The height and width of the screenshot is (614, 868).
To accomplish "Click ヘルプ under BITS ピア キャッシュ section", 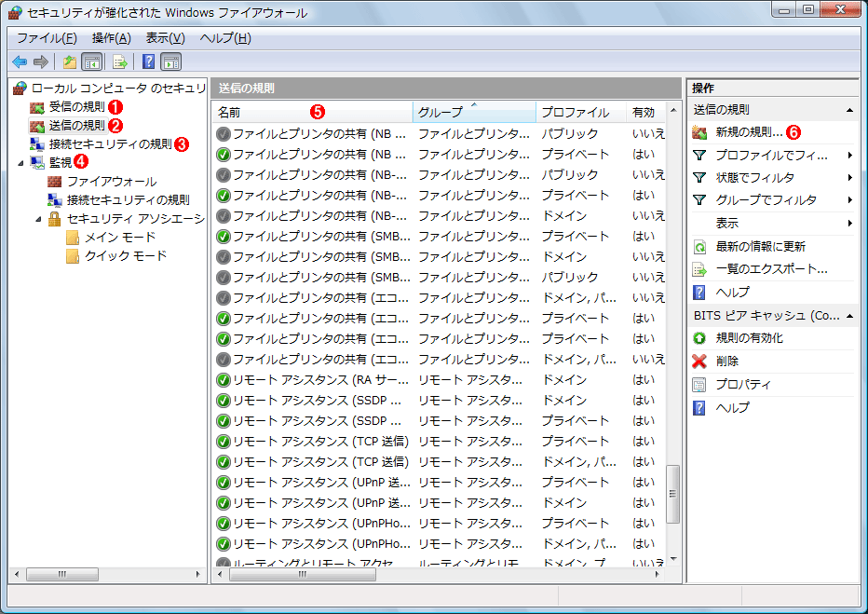I will click(x=732, y=407).
